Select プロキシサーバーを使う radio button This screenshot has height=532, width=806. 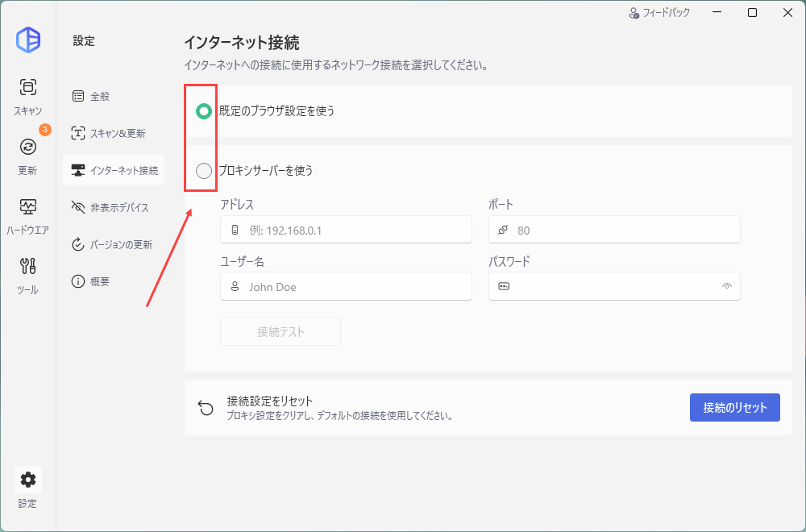[204, 171]
